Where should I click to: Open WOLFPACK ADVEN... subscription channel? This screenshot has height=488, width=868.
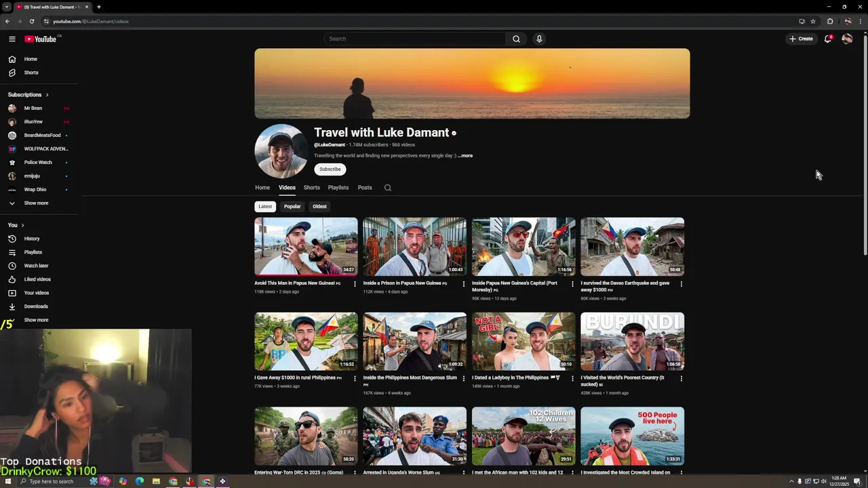click(x=45, y=148)
